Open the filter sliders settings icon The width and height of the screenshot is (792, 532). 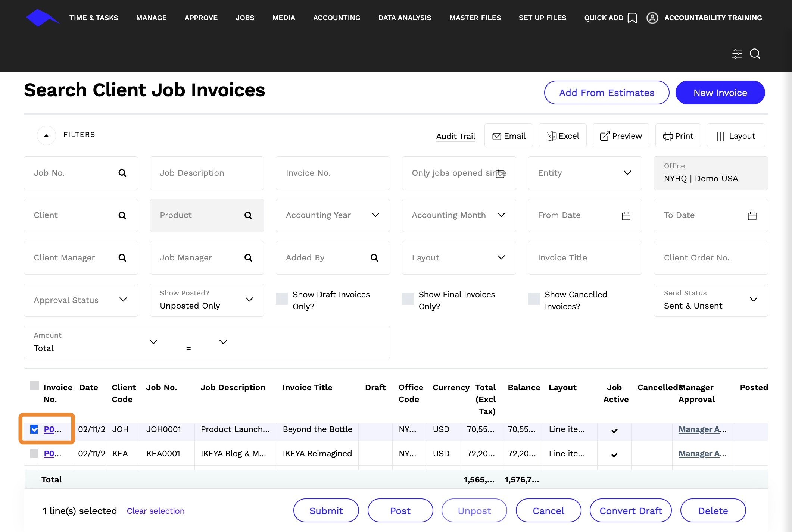[737, 54]
